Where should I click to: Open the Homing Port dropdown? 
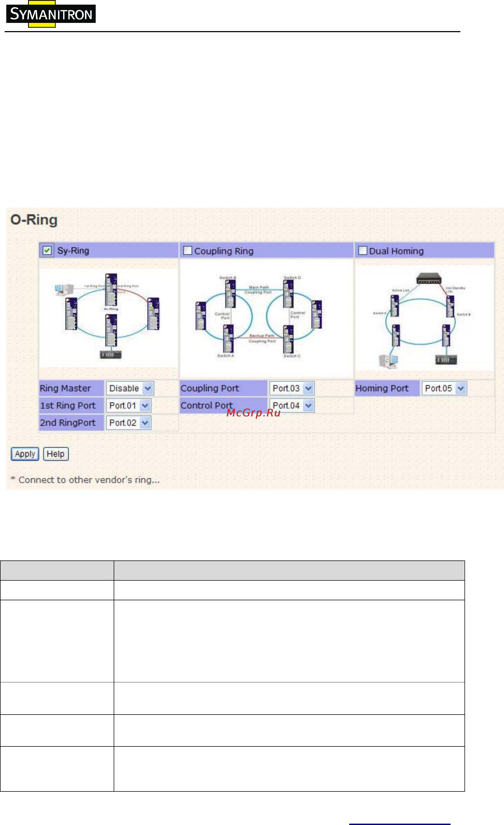coord(444,388)
